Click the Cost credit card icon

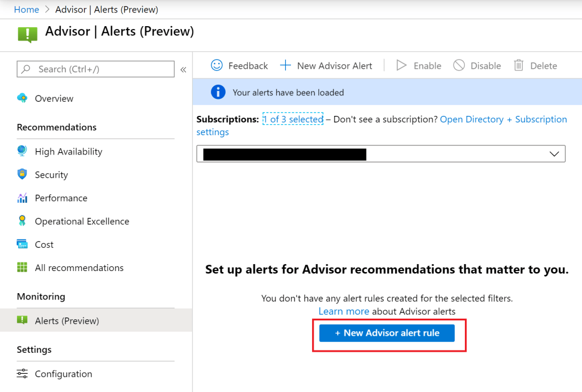(x=22, y=244)
